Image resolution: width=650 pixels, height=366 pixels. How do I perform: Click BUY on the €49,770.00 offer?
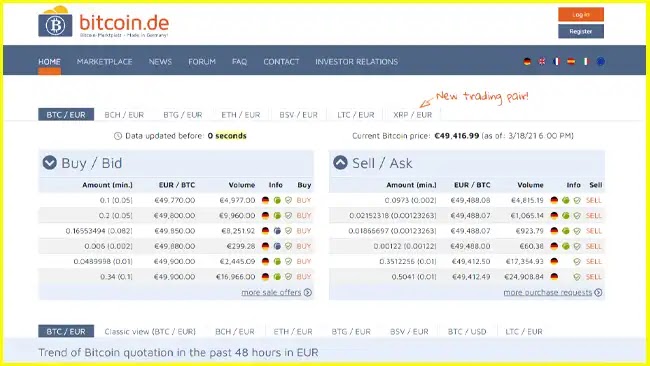[304, 200]
